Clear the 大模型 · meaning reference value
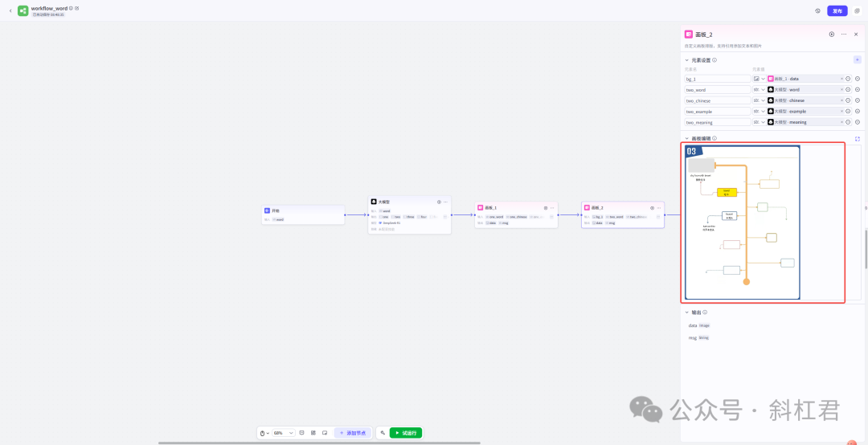The height and width of the screenshot is (445, 868). pyautogui.click(x=841, y=122)
